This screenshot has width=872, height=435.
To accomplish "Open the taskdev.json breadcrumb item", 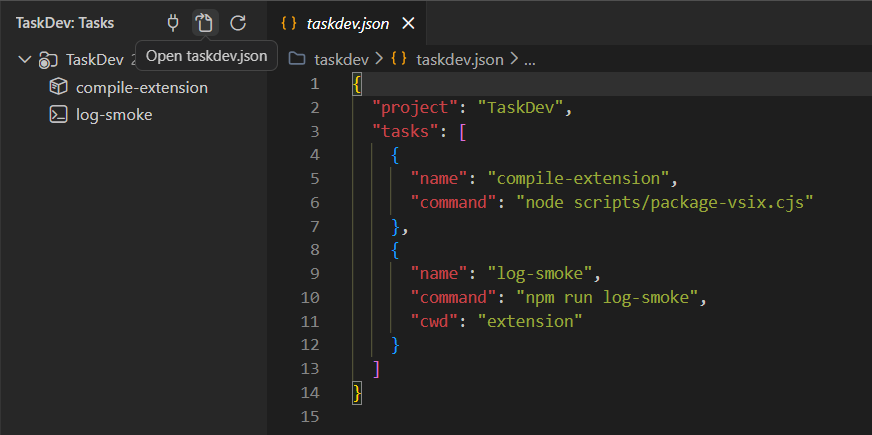I will [460, 60].
